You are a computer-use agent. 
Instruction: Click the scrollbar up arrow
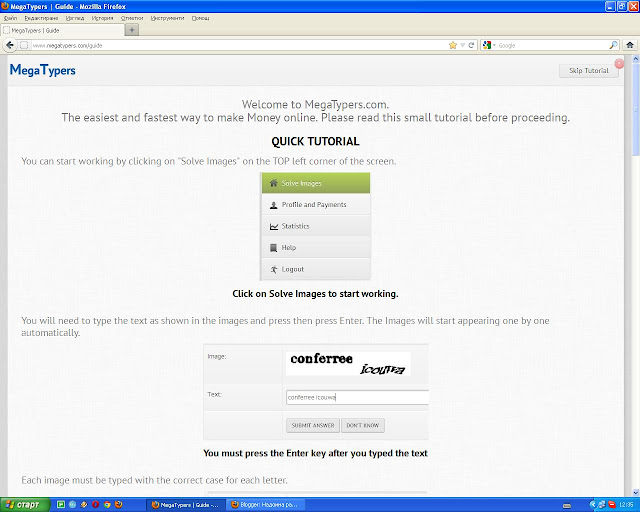pos(636,59)
